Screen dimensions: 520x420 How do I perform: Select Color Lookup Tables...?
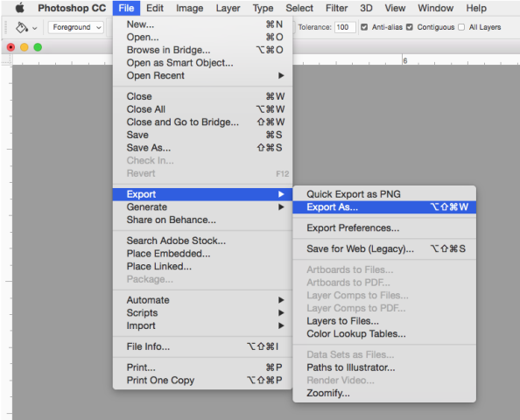[384, 333]
